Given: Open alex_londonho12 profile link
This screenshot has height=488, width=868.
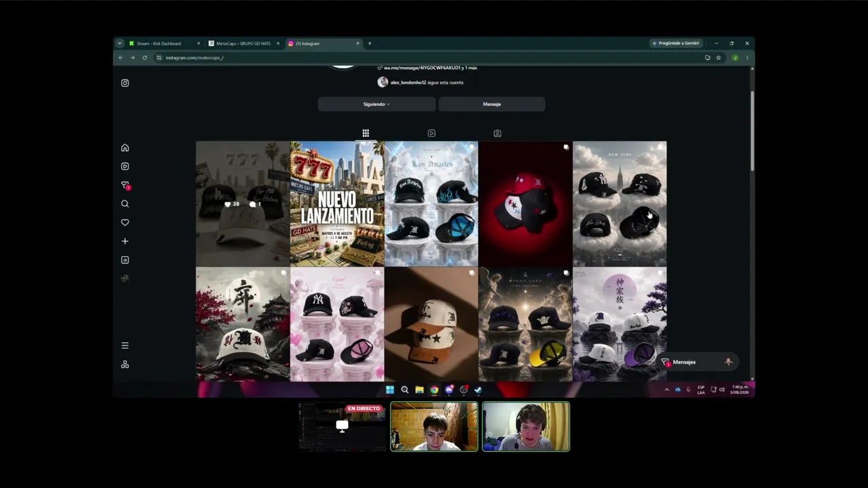Looking at the screenshot, I should point(408,83).
